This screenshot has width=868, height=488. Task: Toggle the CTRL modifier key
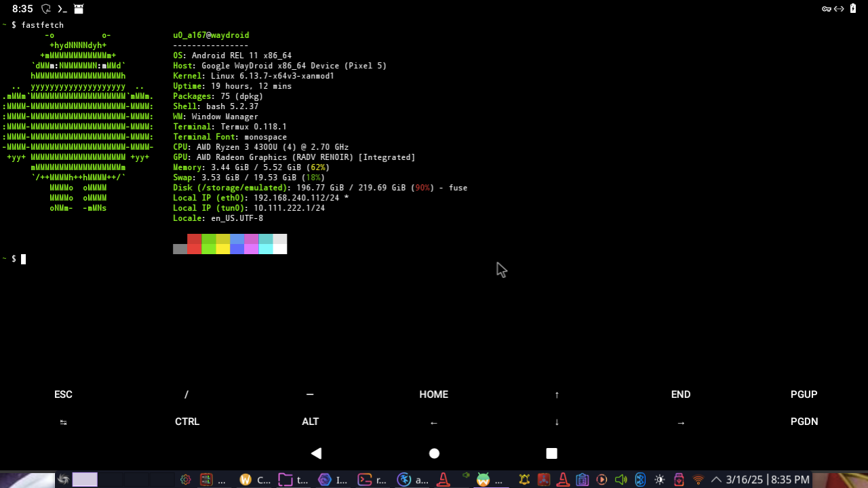coord(186,422)
